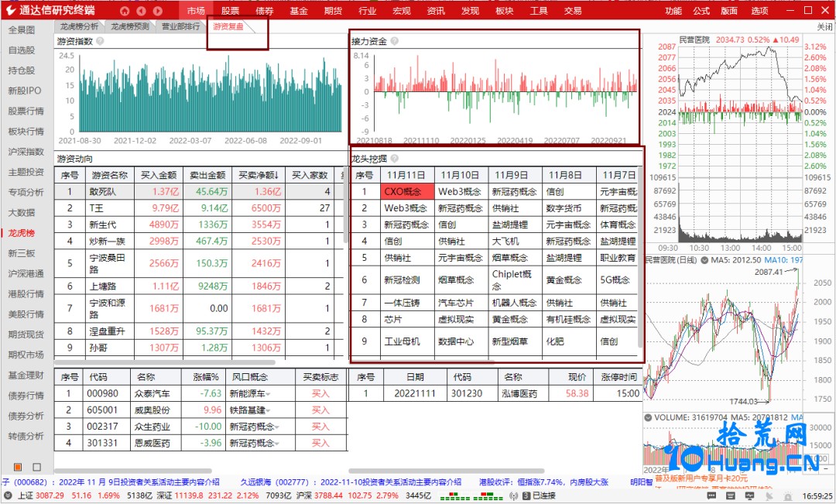Open 久远银海 (002777) news ticker link
Viewport: 836px width, 504px height.
(x=351, y=482)
